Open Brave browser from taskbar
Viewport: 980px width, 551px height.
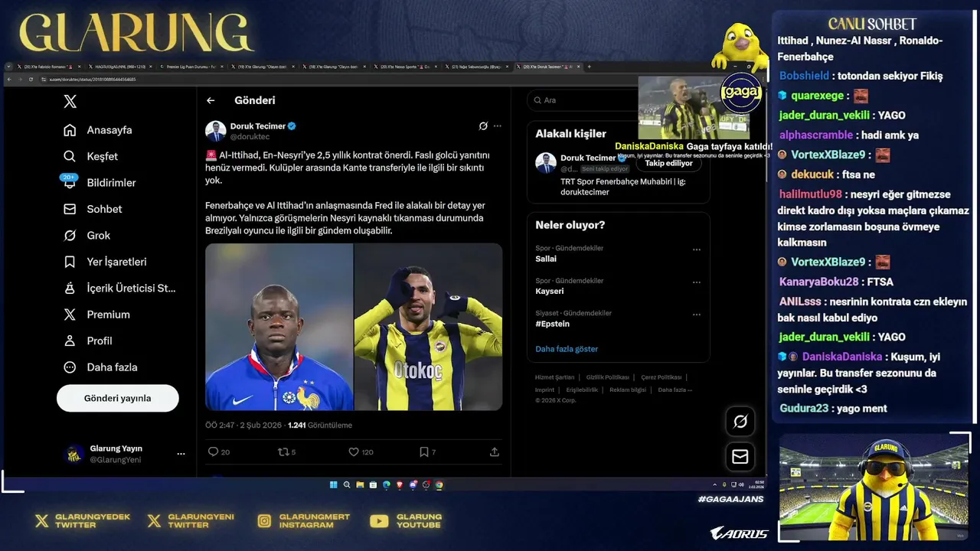(400, 484)
